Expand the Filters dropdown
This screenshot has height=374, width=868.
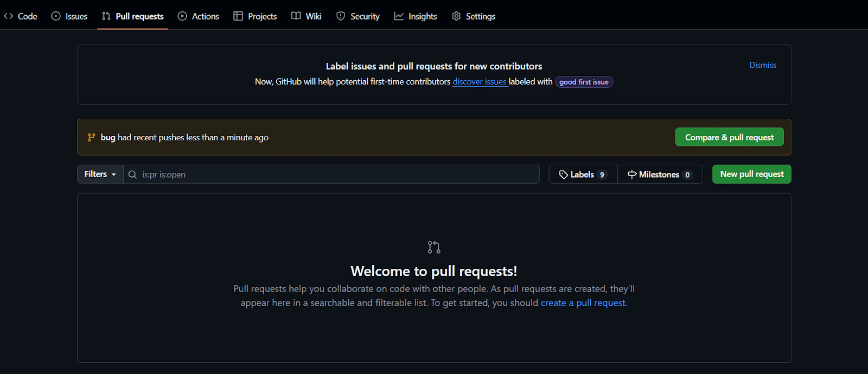[x=100, y=174]
